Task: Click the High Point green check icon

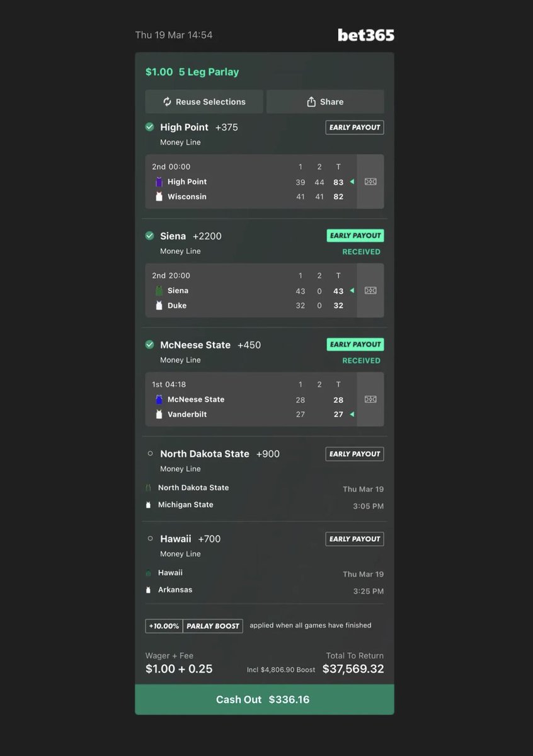Action: (x=150, y=127)
